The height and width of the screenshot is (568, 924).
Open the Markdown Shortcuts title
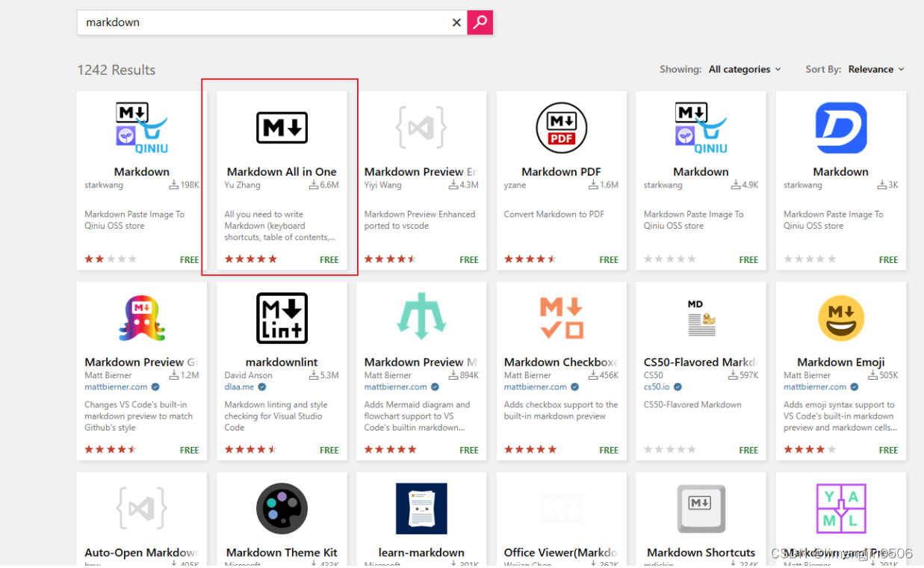pyautogui.click(x=701, y=552)
